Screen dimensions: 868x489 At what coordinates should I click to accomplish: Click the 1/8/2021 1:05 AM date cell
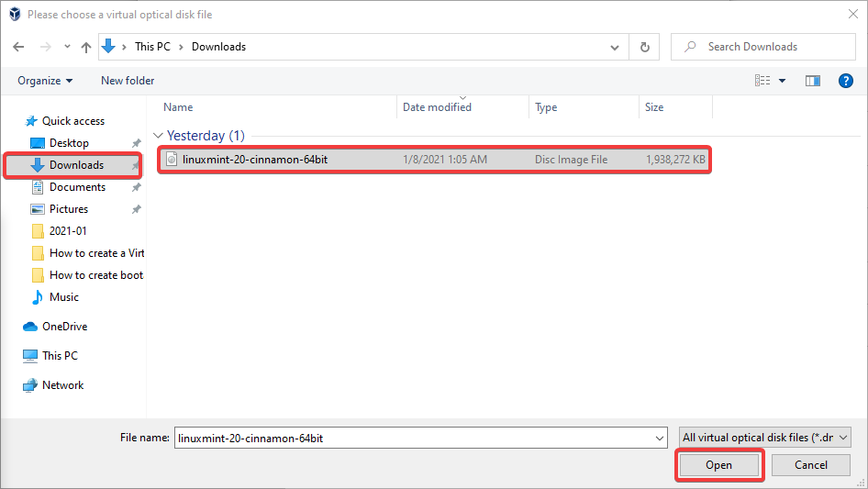[x=445, y=160]
